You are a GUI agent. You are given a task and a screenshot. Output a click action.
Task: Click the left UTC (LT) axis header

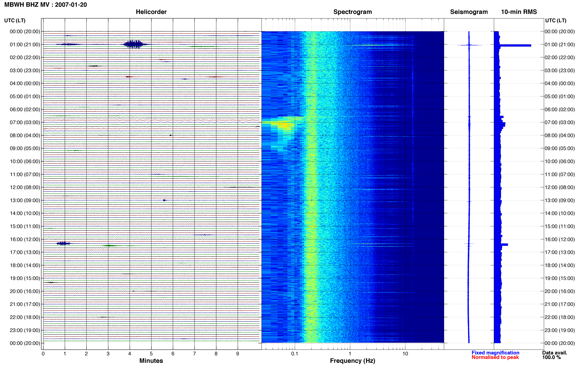15,20
